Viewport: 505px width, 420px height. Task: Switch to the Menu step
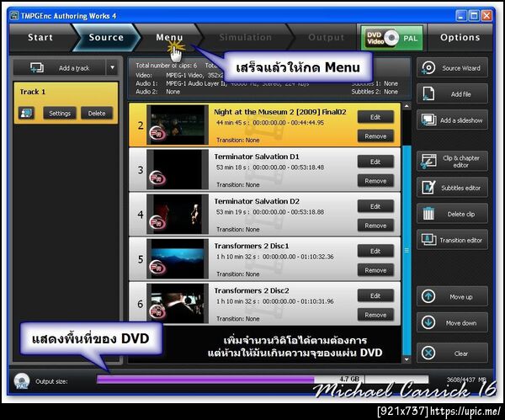(169, 37)
